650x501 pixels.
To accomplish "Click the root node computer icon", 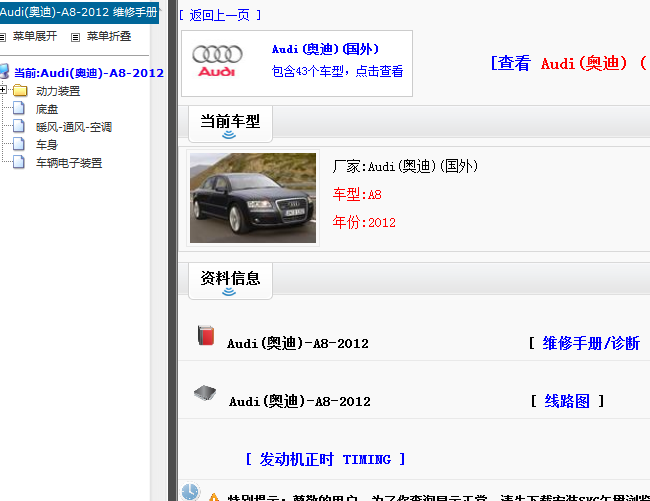I will pyautogui.click(x=4, y=71).
